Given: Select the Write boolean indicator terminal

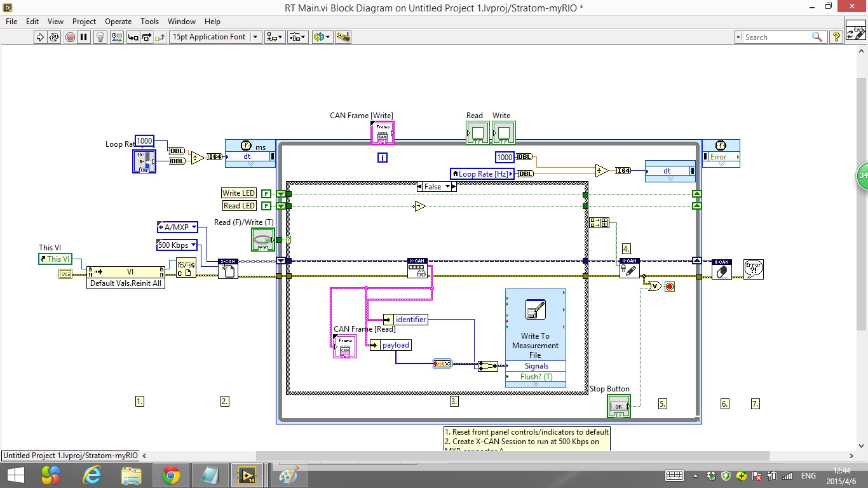Looking at the screenshot, I should click(504, 133).
